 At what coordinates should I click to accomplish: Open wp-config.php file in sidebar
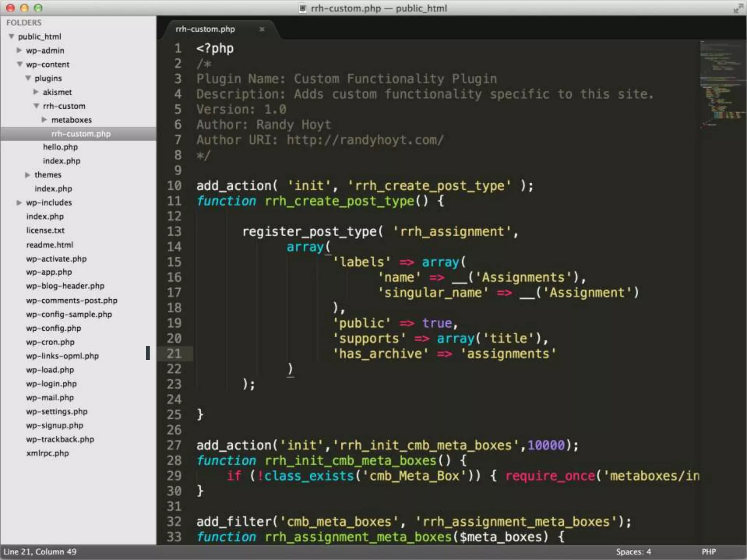pyautogui.click(x=54, y=328)
